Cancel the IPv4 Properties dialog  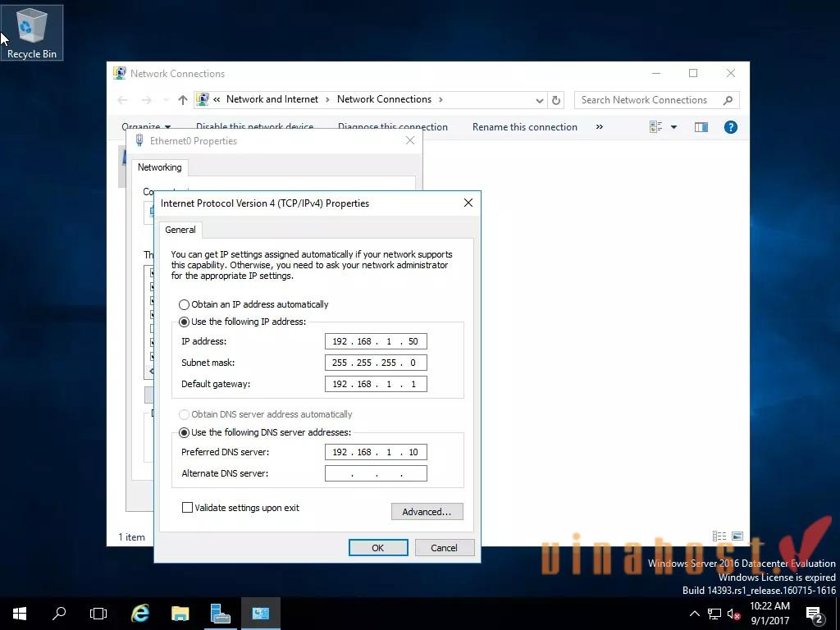444,547
